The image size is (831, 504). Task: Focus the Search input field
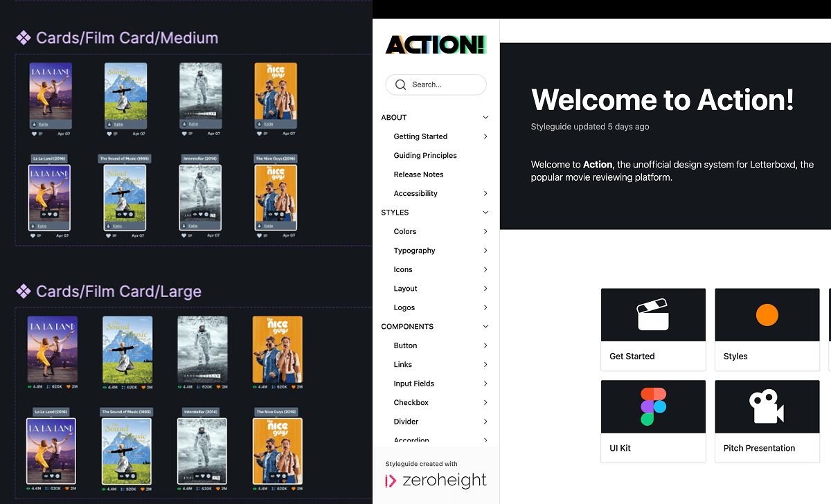click(436, 84)
